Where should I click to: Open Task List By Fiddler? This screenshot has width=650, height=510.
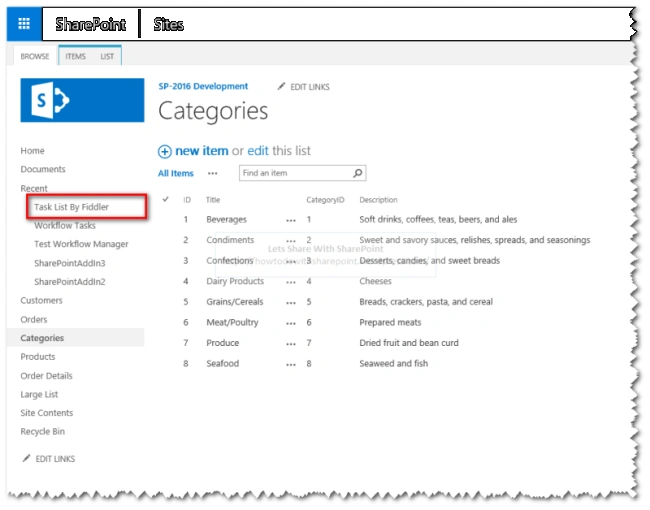click(71, 207)
